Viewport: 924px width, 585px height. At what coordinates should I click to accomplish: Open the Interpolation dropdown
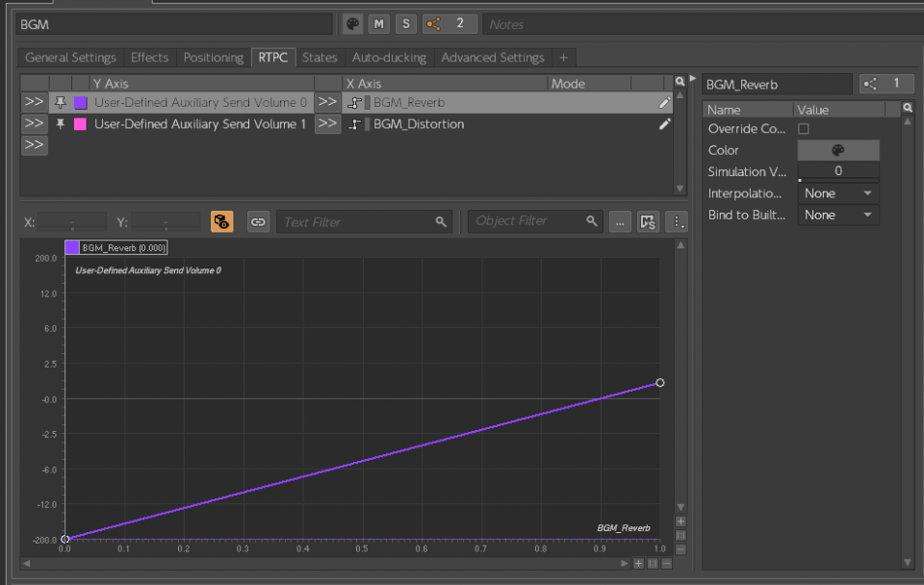tap(838, 193)
